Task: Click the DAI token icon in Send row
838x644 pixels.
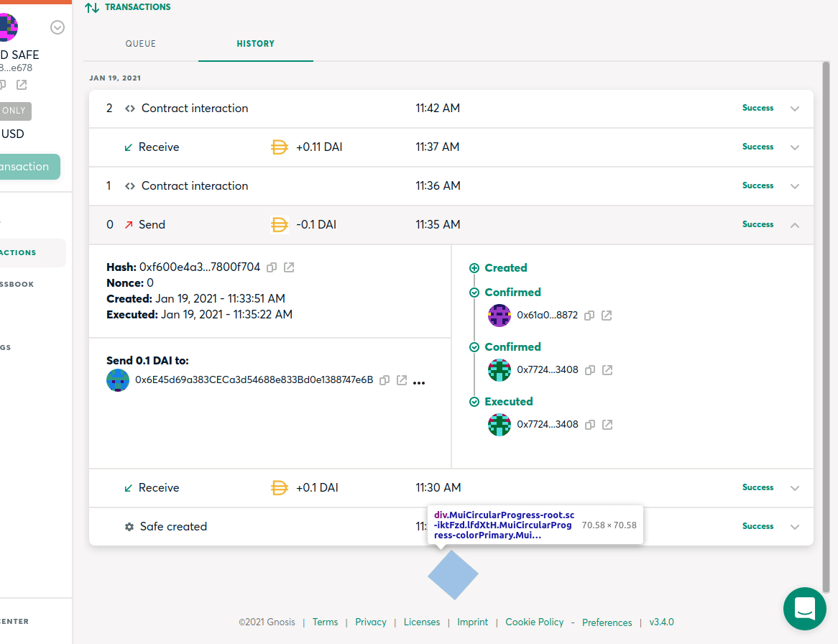Action: (279, 225)
